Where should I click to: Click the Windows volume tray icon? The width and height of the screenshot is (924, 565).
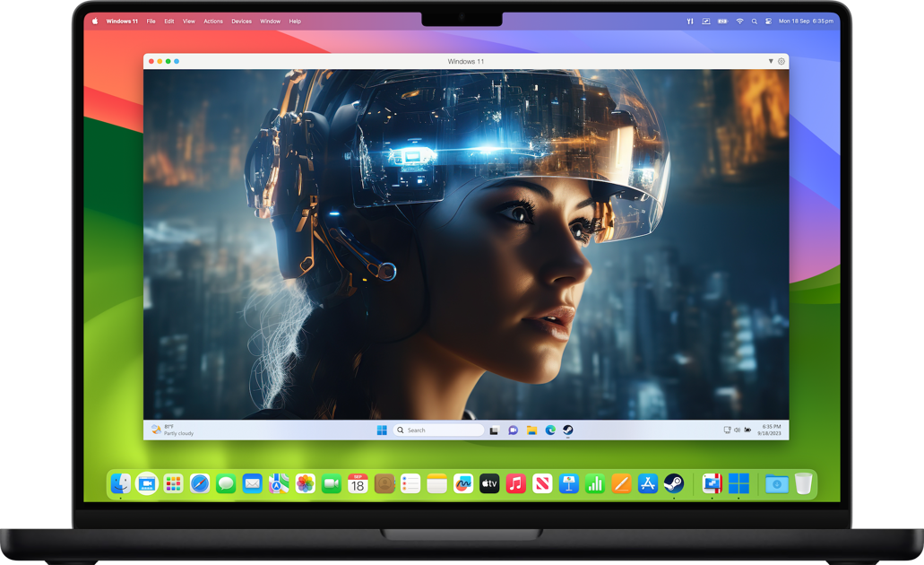point(737,430)
